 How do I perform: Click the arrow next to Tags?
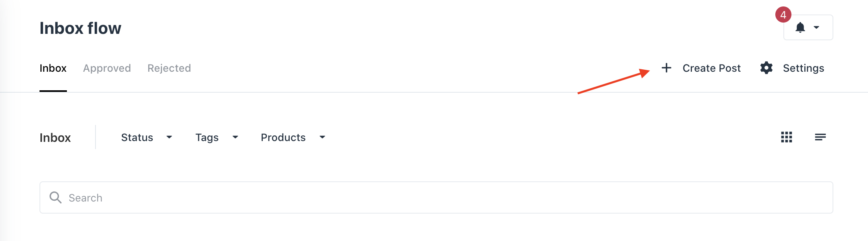tap(235, 137)
